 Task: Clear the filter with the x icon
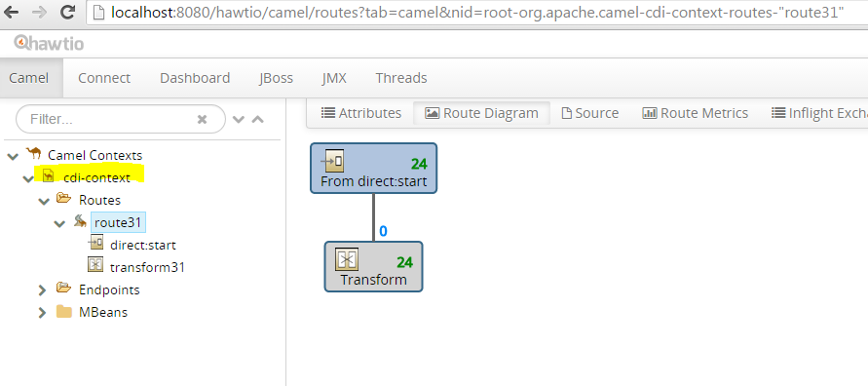point(202,119)
